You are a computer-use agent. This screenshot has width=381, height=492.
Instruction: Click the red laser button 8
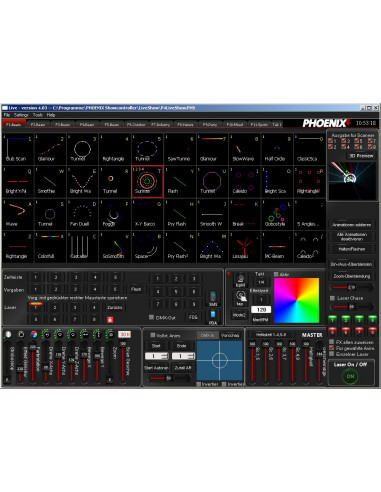[x=372, y=331]
